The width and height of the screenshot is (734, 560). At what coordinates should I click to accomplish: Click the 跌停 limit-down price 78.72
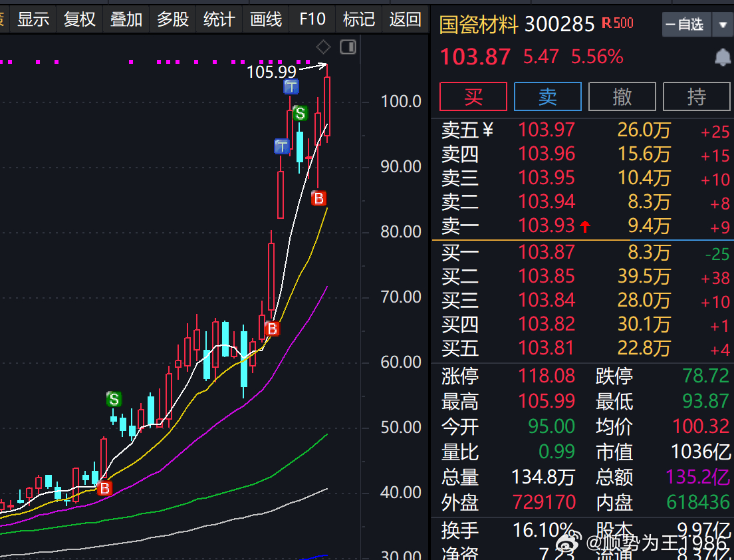706,376
